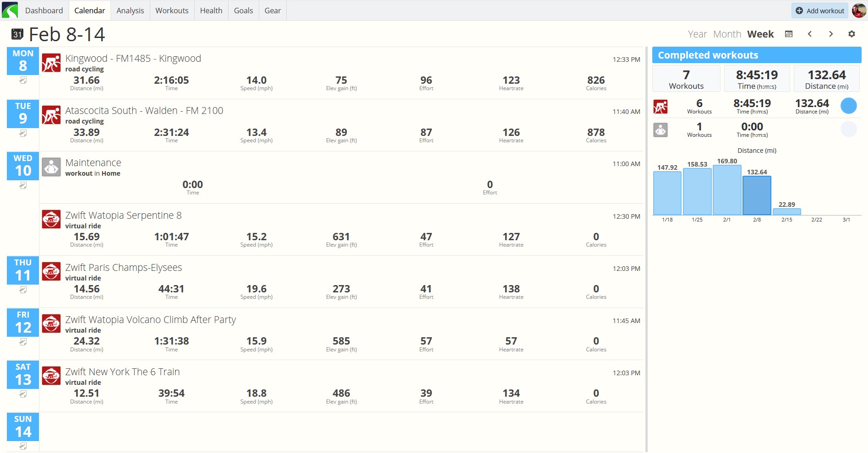Screen dimensions: 868x453
Task: Click the Completed workouts panel header
Action: tap(757, 55)
